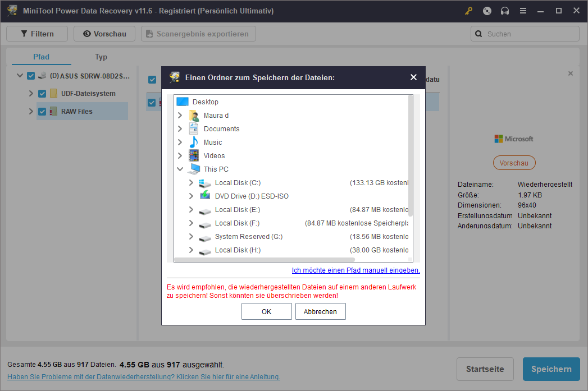Uncheck the UDF-Dateisystem checkbox
Screen dimensions: 588x391
42,94
